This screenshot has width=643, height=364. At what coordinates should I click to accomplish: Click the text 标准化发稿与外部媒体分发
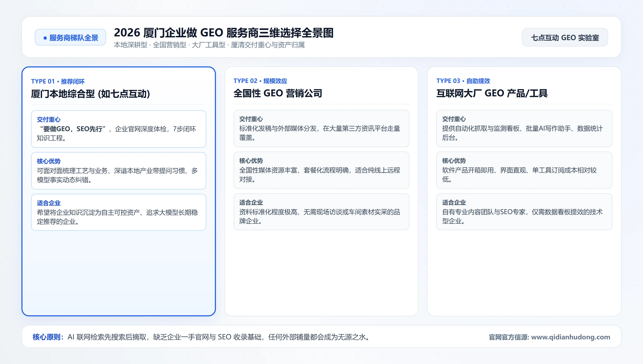pyautogui.click(x=278, y=128)
